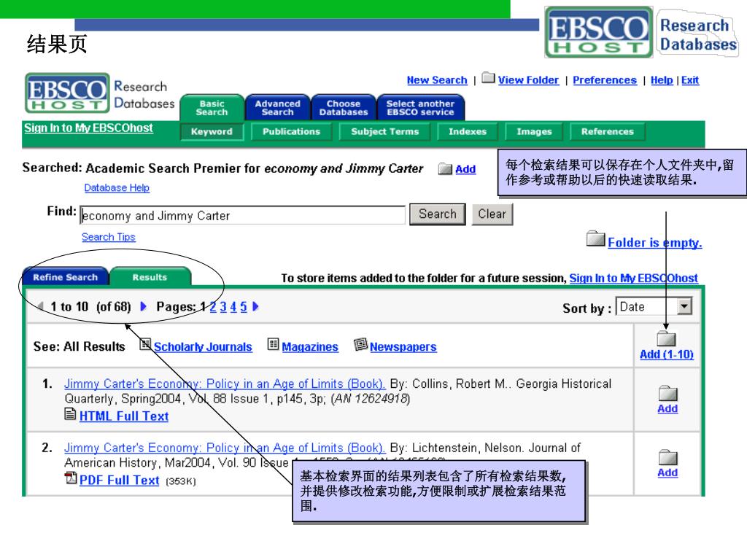Click Sign In to My EBSCOhost in the green bar

point(88,128)
